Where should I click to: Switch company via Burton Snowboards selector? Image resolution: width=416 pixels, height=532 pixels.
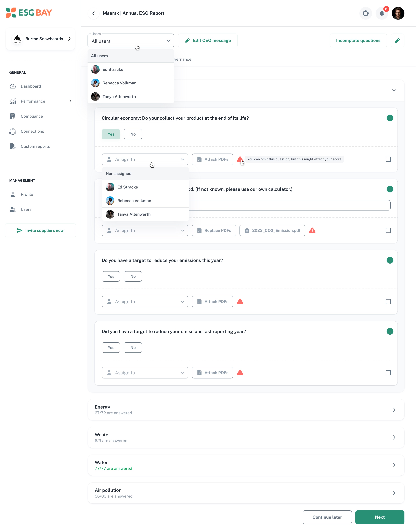[x=40, y=39]
